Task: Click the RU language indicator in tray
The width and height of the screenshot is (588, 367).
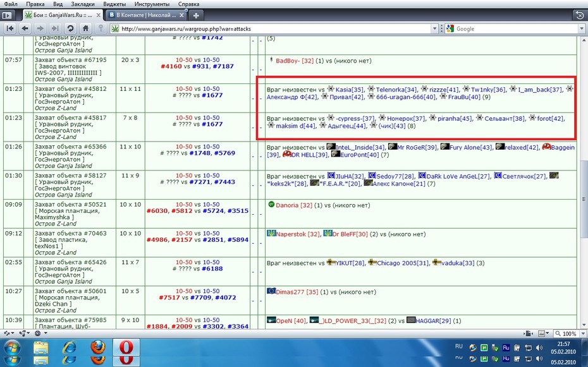Action: [459, 346]
